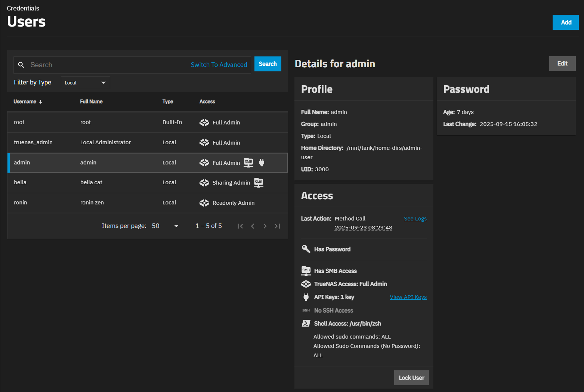Open the See Logs link
The height and width of the screenshot is (392, 584).
click(x=415, y=219)
